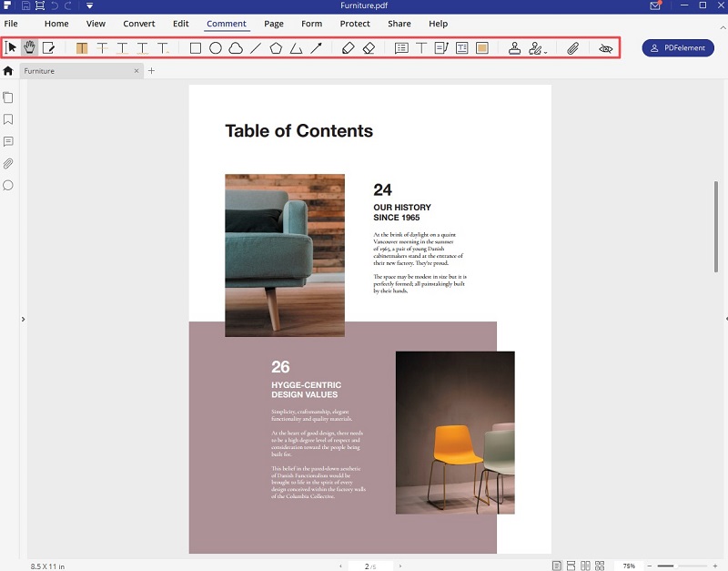Toggle Hide Annotations with the eye icon
Viewport: 728px width, 571px height.
point(605,47)
